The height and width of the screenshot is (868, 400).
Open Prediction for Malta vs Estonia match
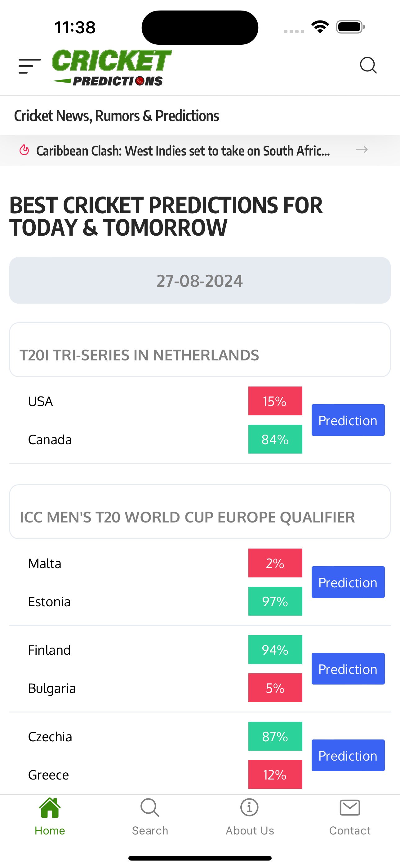348,582
